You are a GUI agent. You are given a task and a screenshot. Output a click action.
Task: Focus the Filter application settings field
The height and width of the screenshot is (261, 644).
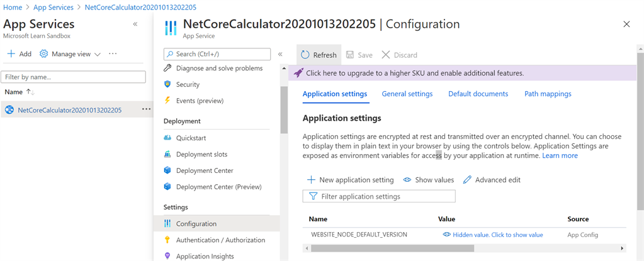coord(379,196)
